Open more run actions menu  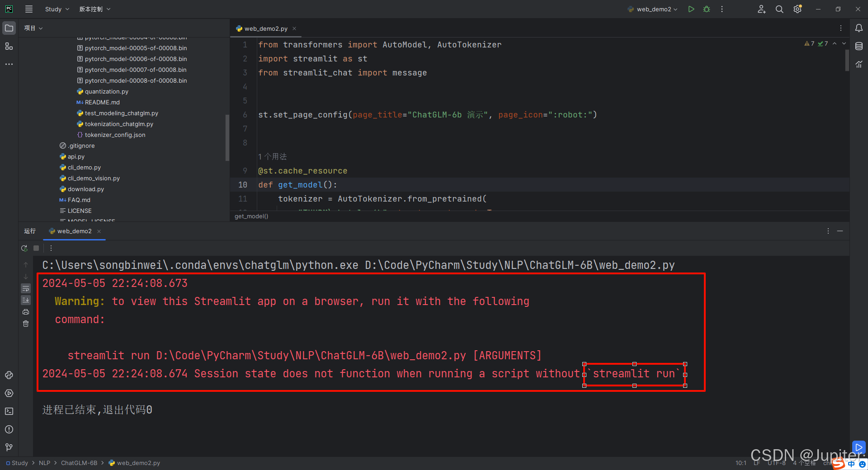[x=722, y=9]
